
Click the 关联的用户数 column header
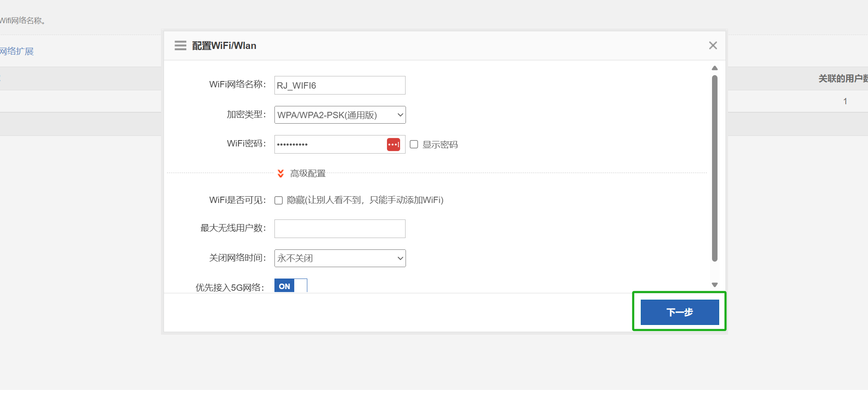(842, 78)
